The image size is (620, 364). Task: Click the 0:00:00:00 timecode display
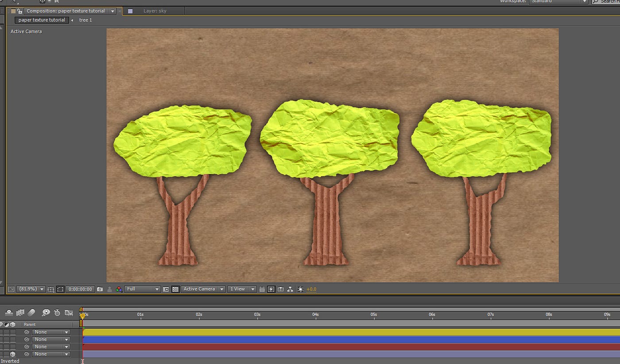pos(80,289)
